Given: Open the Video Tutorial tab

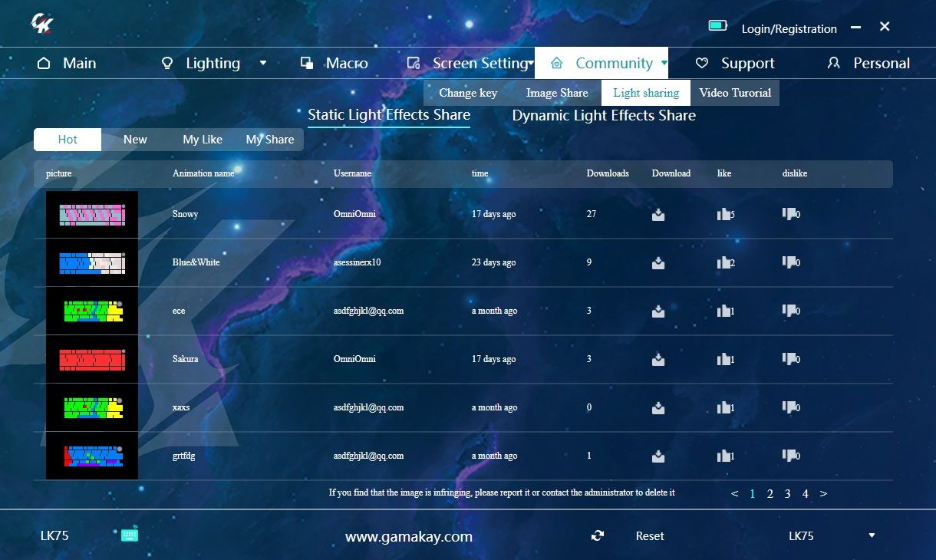Looking at the screenshot, I should click(734, 92).
